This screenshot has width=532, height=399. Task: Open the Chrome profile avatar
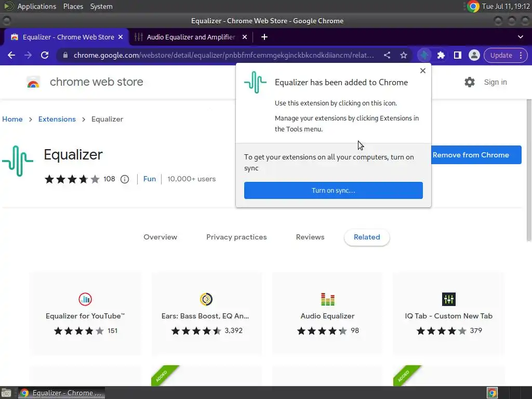pos(474,55)
